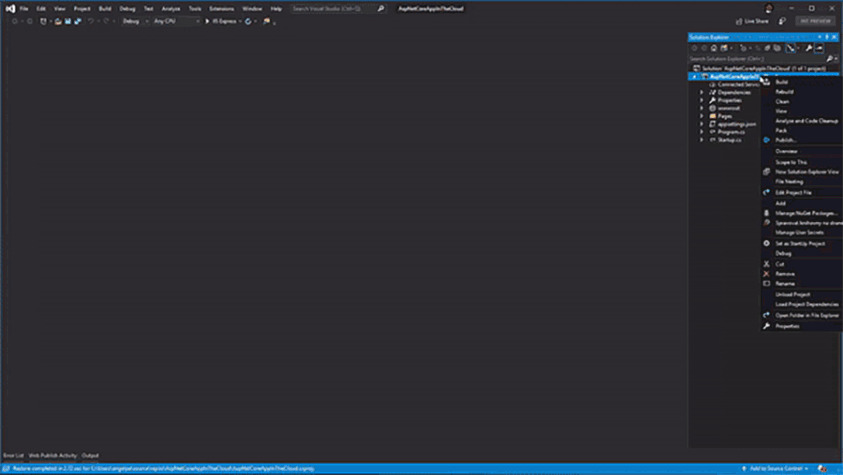Open the Extensions menu
The width and height of the screenshot is (843, 475).
(221, 8)
